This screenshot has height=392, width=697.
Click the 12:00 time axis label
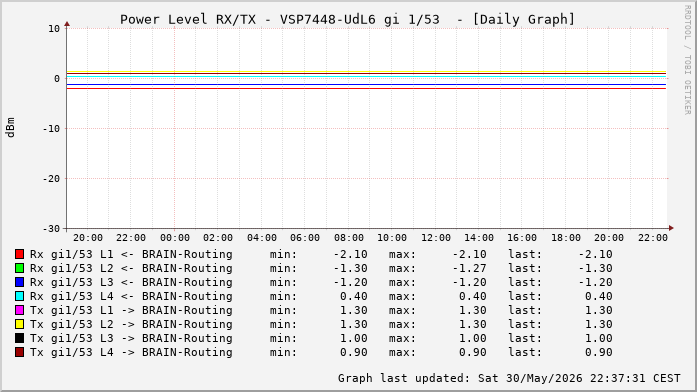436,238
